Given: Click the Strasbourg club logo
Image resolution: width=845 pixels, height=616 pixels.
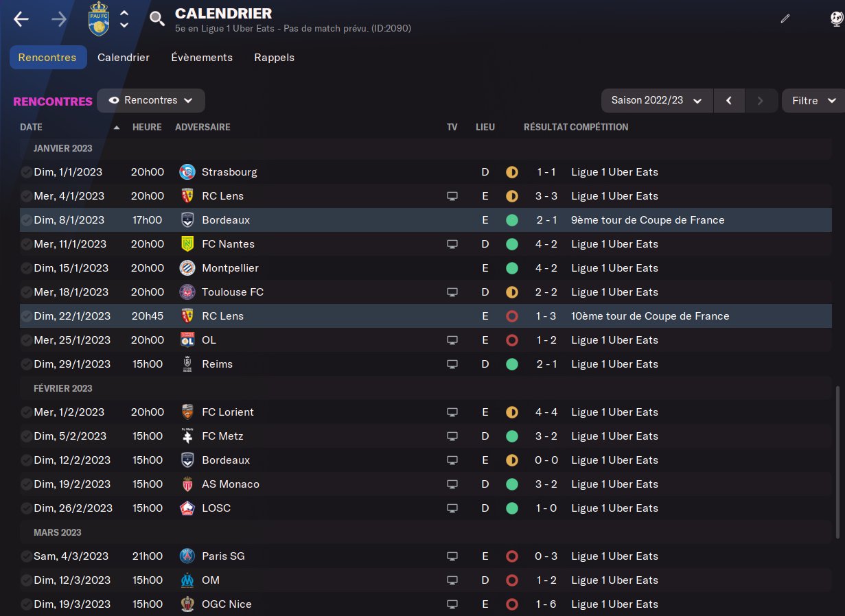Looking at the screenshot, I should [187, 172].
